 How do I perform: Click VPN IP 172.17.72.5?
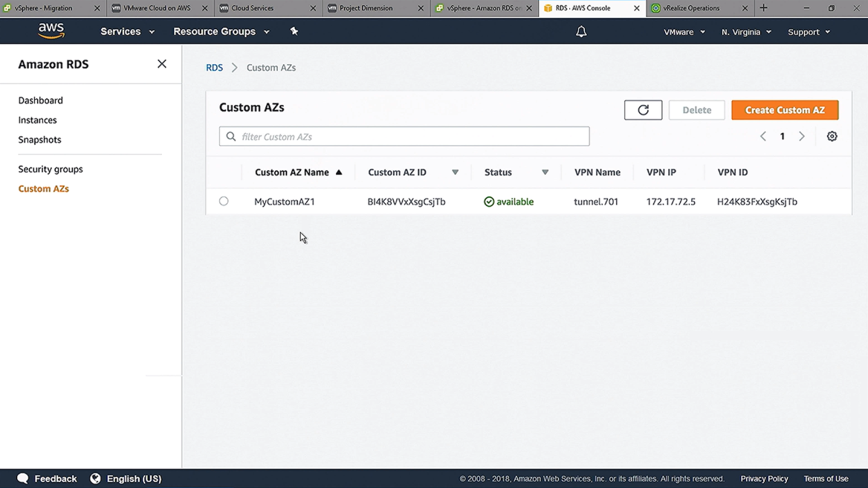(x=670, y=202)
